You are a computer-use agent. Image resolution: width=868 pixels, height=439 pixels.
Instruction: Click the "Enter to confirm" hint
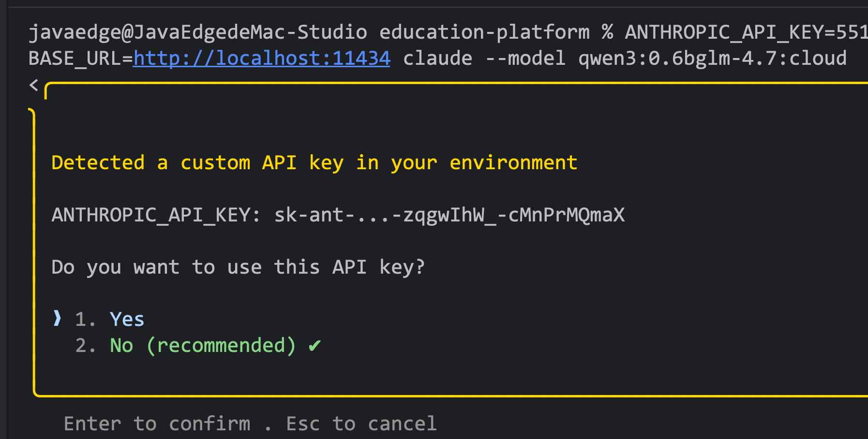[157, 424]
